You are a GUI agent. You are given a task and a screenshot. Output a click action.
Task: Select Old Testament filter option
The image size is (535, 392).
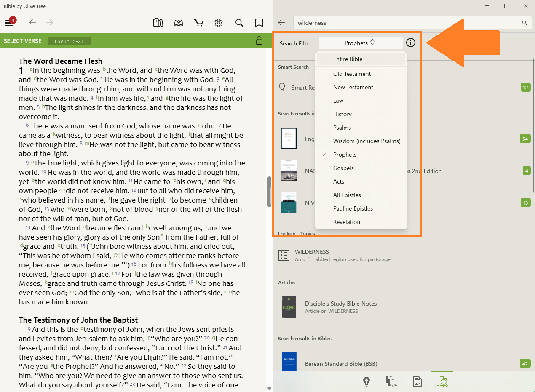click(x=361, y=74)
